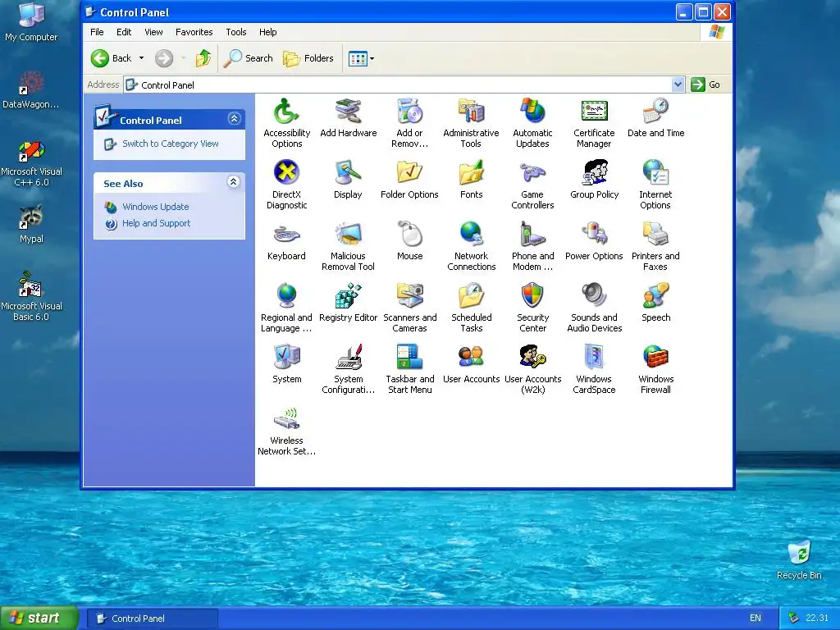Open Back button history dropdown arrow

tap(141, 58)
